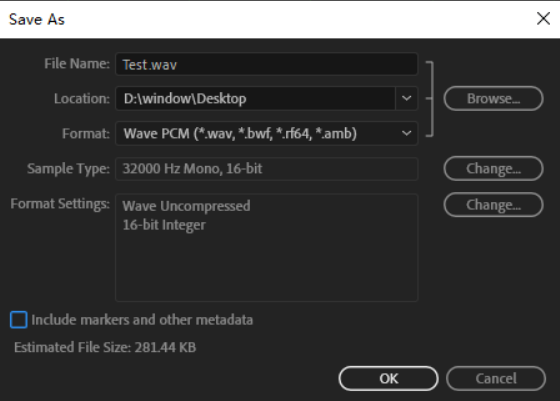Image resolution: width=560 pixels, height=401 pixels.
Task: Click the File Name field showing Test.wav
Action: click(266, 64)
